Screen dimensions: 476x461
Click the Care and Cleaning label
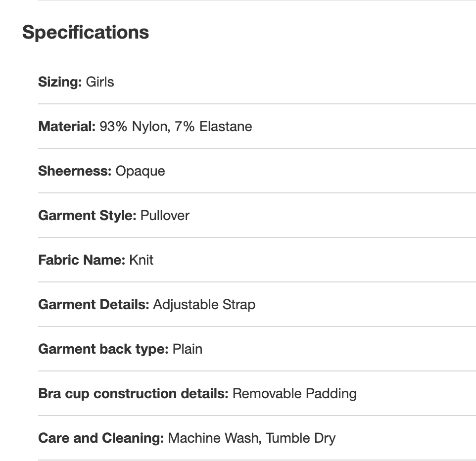point(101,438)
